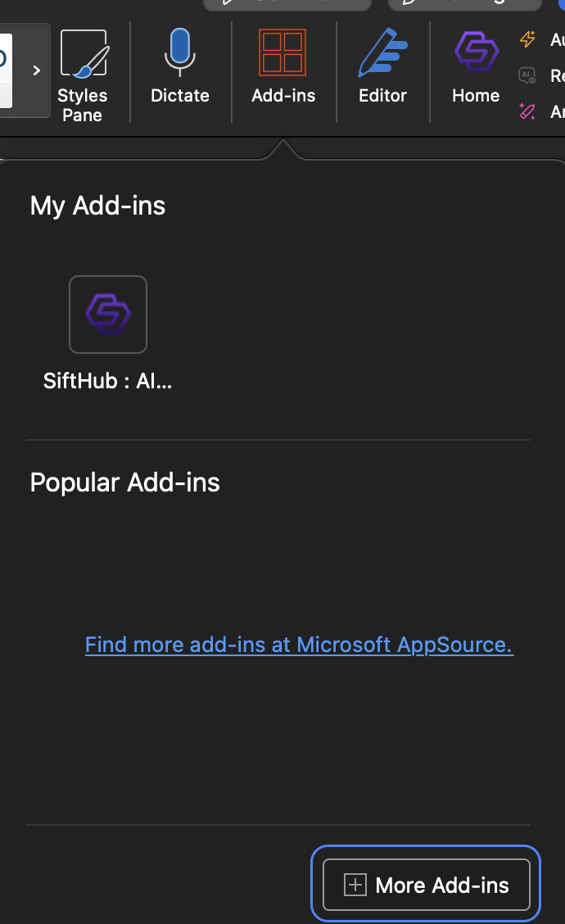
Task: Follow the Microsoft AppSource link
Action: coord(299,645)
